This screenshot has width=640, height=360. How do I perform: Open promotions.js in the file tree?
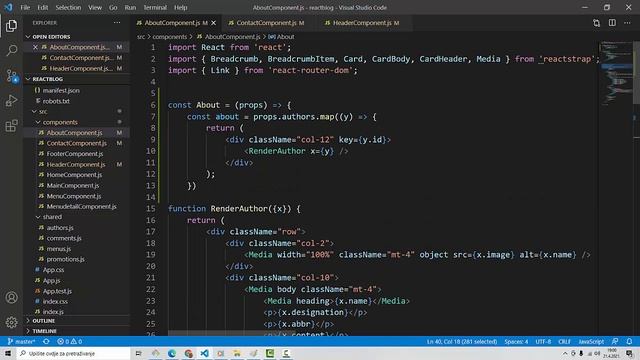(65, 259)
